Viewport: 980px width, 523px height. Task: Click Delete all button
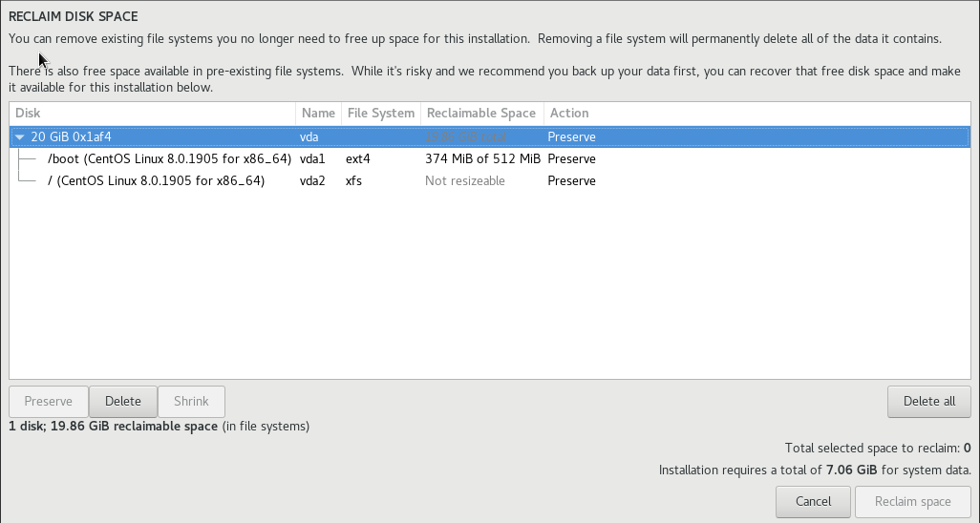[x=928, y=402]
